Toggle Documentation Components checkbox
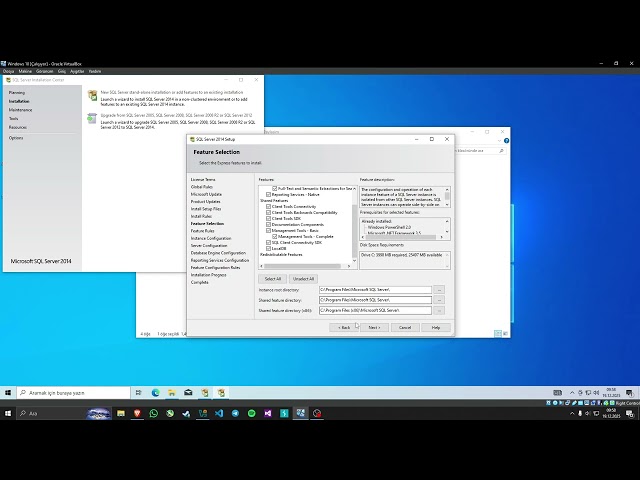The image size is (640, 480). (268, 224)
